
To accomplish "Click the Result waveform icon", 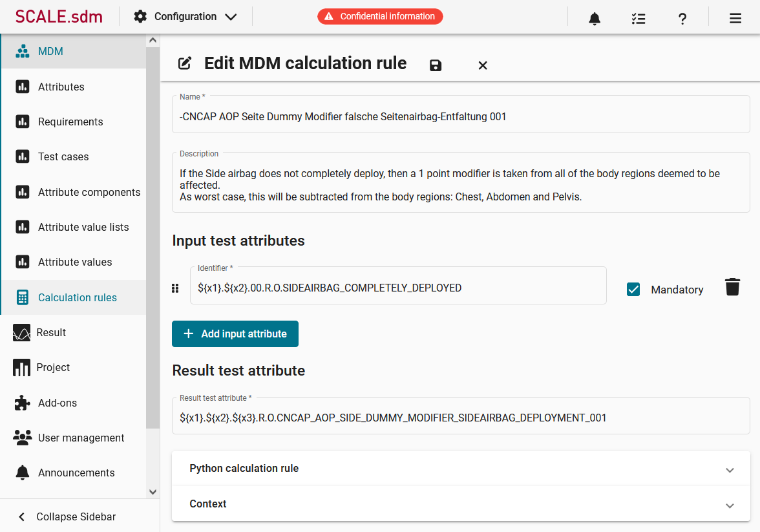I will [x=21, y=333].
